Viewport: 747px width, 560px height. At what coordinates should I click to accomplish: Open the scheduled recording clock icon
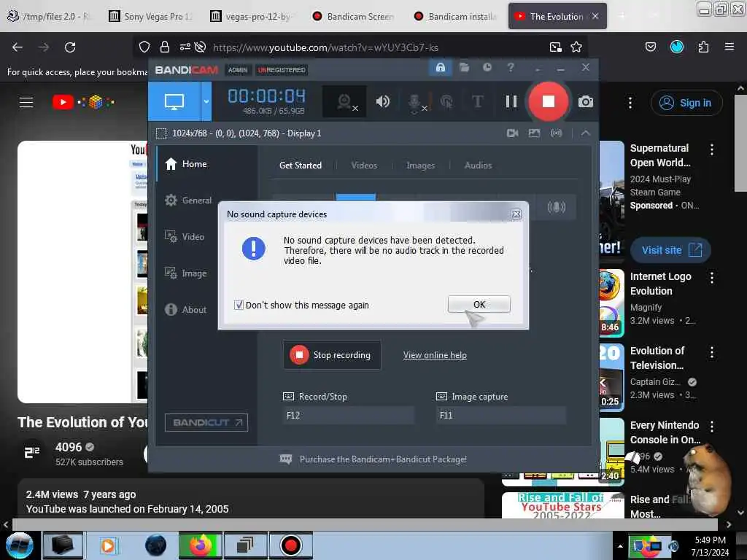(487, 68)
